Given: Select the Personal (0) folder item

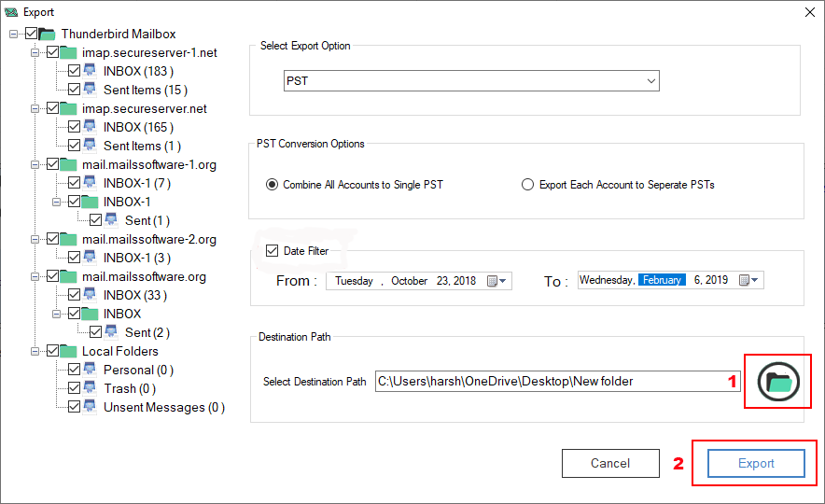Looking at the screenshot, I should 138,370.
